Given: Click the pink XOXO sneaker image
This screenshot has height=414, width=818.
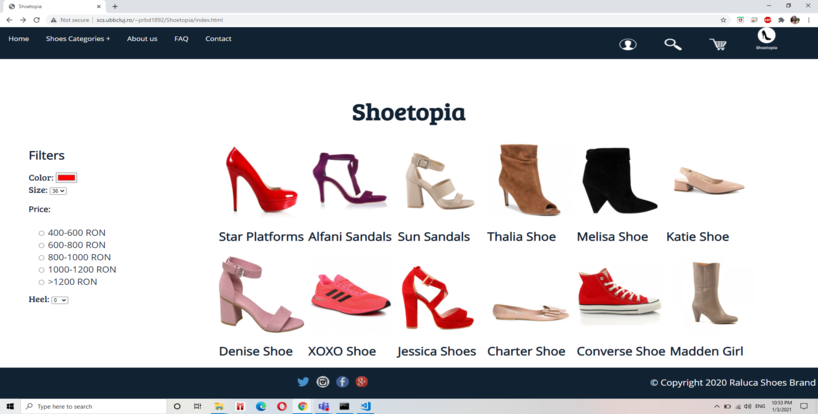Looking at the screenshot, I should 350,295.
